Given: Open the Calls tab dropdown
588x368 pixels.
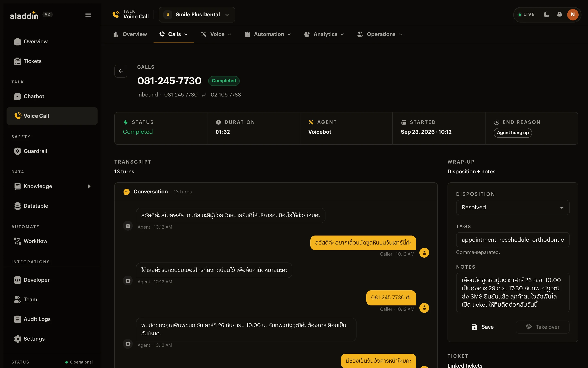Looking at the screenshot, I should [174, 34].
